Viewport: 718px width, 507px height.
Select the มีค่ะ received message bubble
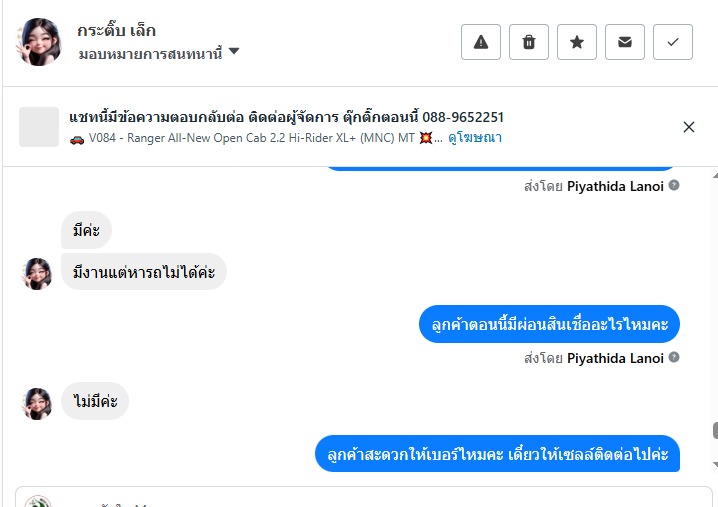pyautogui.click(x=87, y=231)
